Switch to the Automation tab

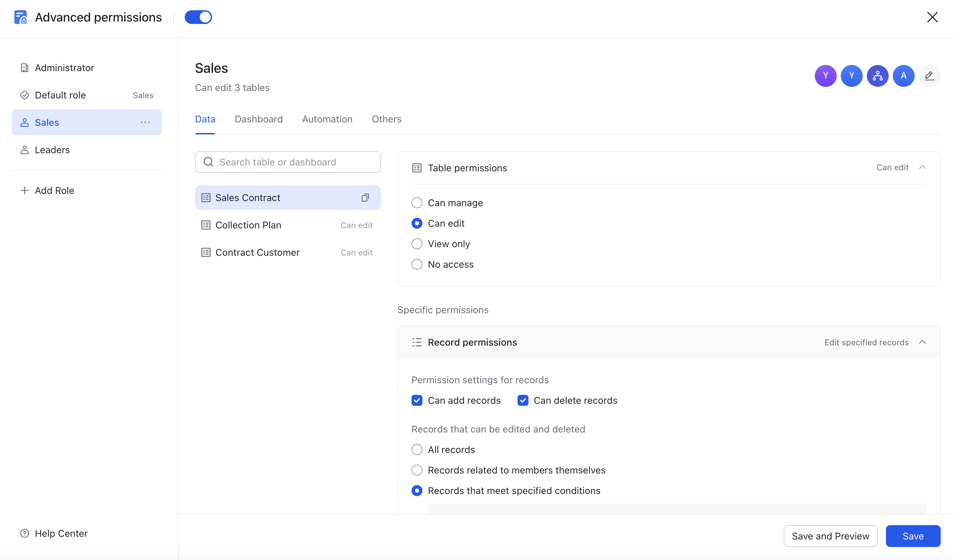pos(327,119)
